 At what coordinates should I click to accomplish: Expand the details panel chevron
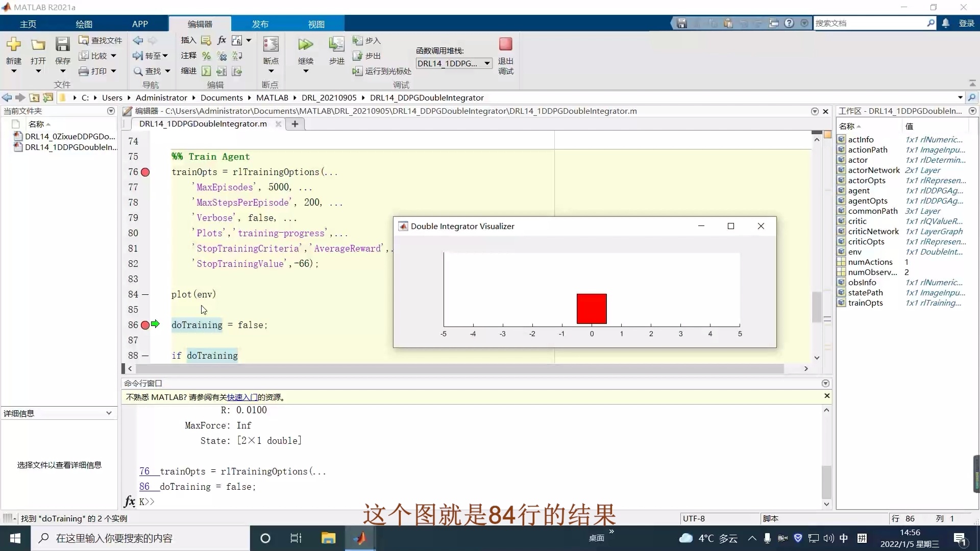pos(109,413)
